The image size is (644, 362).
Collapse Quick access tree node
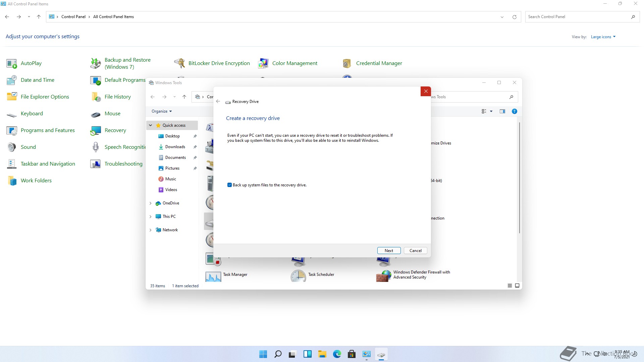coord(151,125)
